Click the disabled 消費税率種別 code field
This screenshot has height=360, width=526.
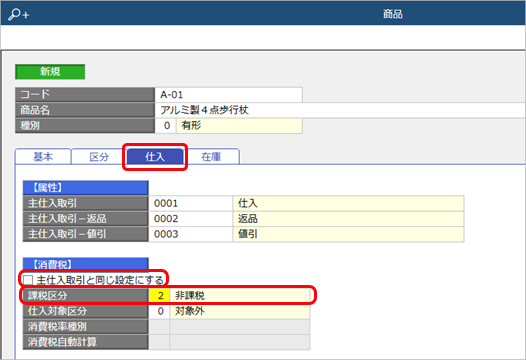tap(159, 326)
